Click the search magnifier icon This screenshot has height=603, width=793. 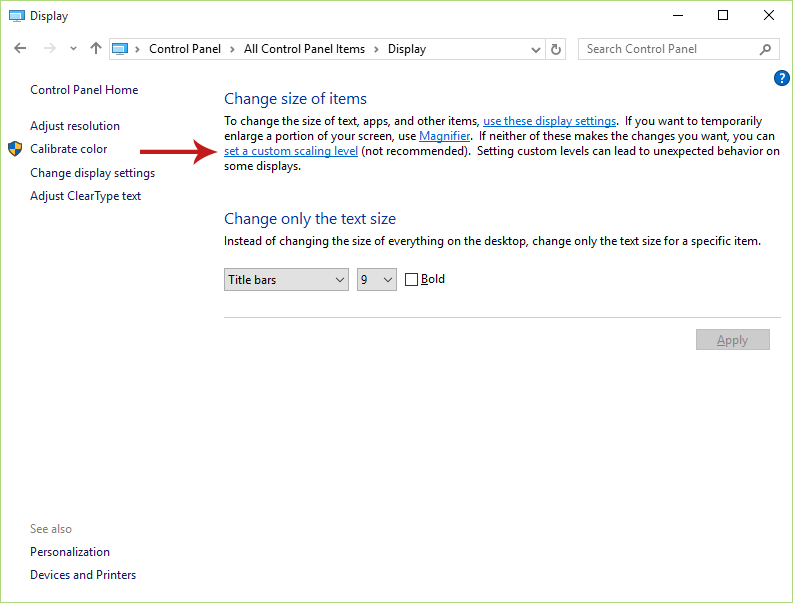pyautogui.click(x=765, y=49)
